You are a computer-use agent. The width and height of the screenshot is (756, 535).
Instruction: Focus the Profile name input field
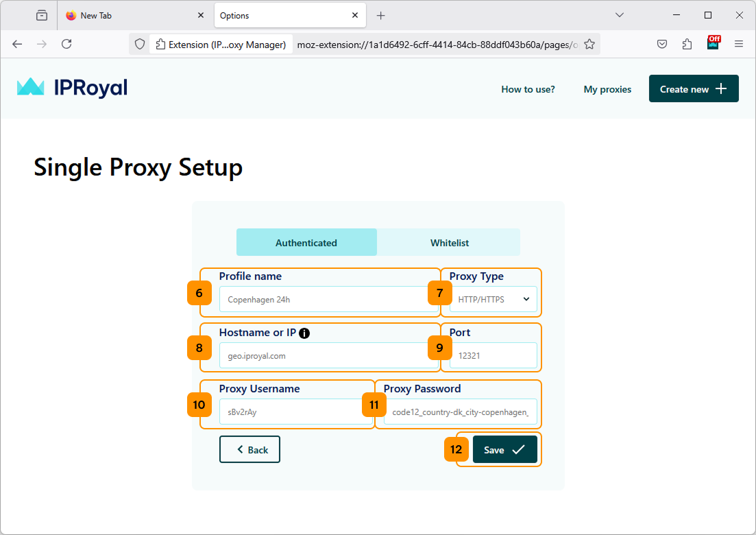[x=329, y=300]
